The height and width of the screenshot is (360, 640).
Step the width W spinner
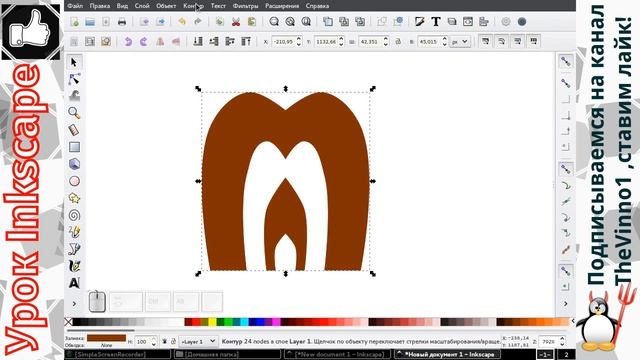pos(385,42)
